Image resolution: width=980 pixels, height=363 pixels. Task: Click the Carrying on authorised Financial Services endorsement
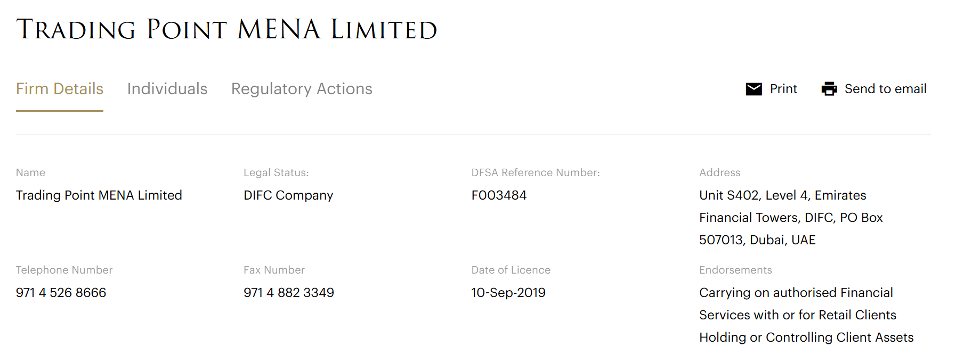796,304
